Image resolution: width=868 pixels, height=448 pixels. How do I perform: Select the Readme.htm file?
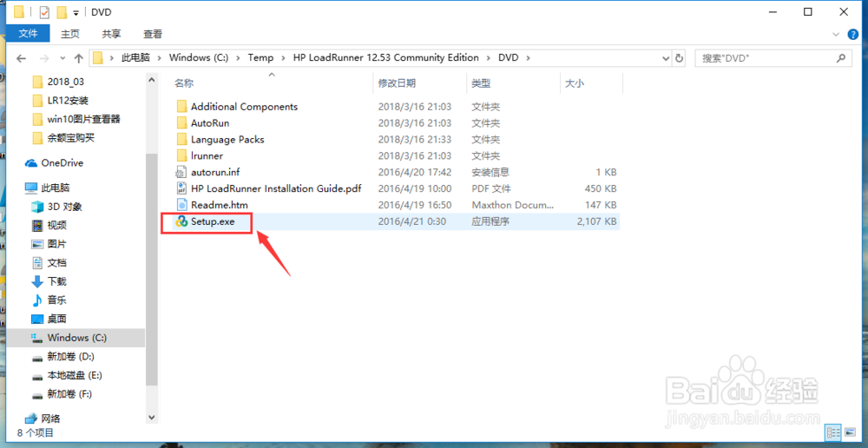220,205
